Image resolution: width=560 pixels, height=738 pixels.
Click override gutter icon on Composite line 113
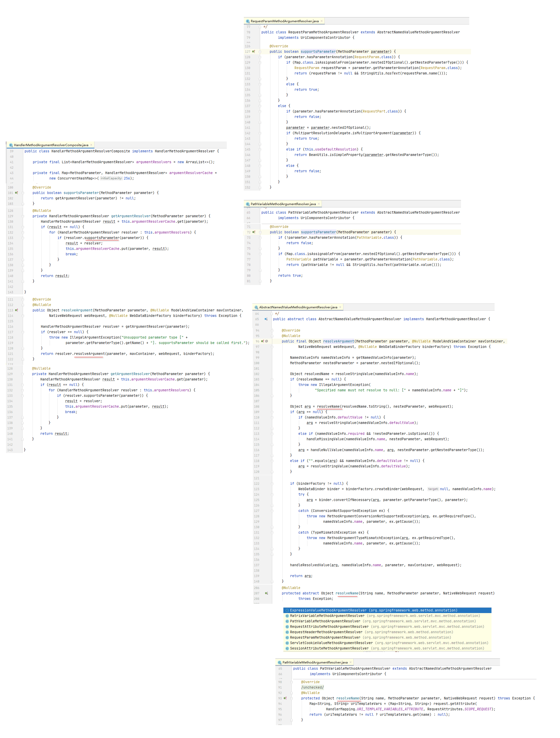[17, 310]
